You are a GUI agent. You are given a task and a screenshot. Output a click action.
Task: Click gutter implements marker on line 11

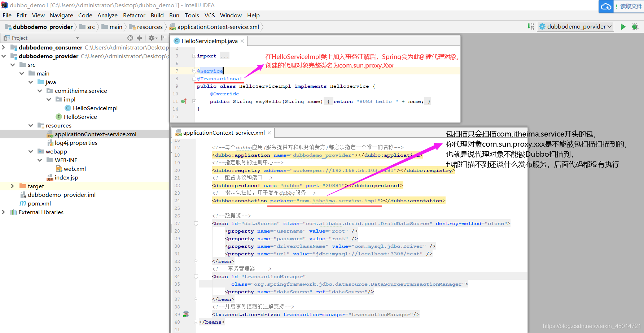[184, 101]
